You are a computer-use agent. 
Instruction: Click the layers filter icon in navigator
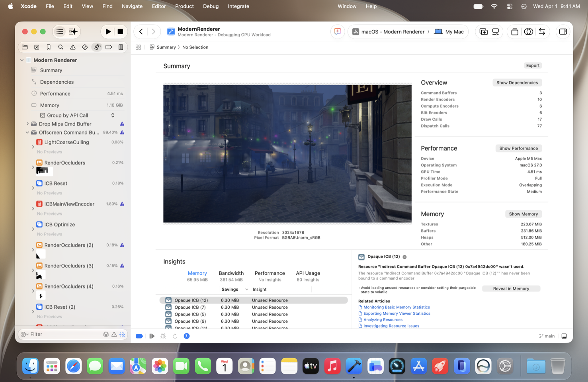point(106,334)
